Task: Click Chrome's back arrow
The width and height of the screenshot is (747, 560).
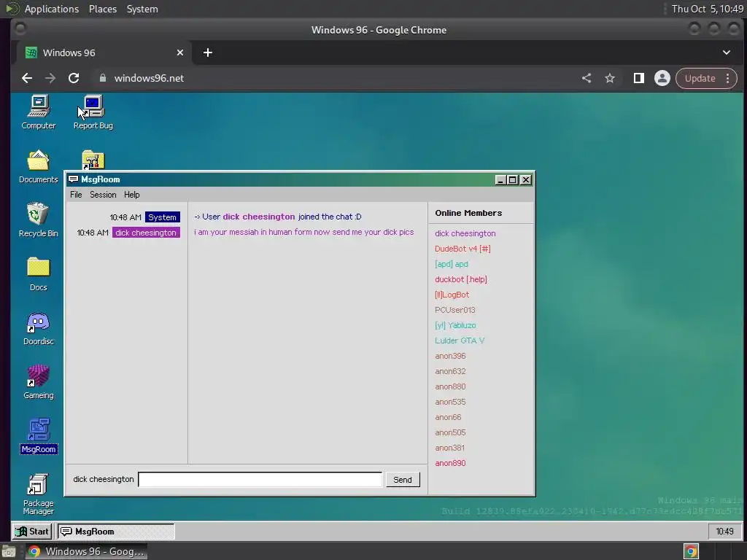Action: tap(27, 78)
